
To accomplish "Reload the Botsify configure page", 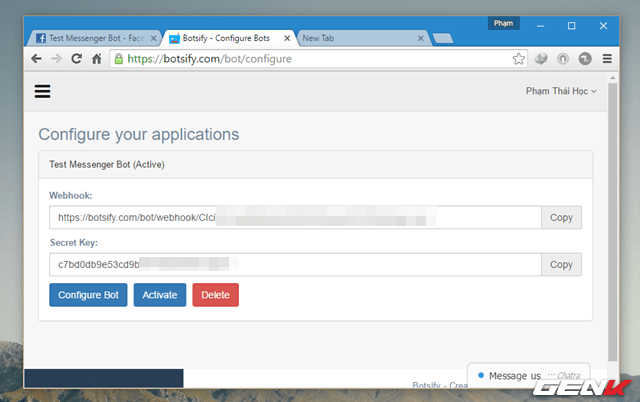I will [x=76, y=59].
